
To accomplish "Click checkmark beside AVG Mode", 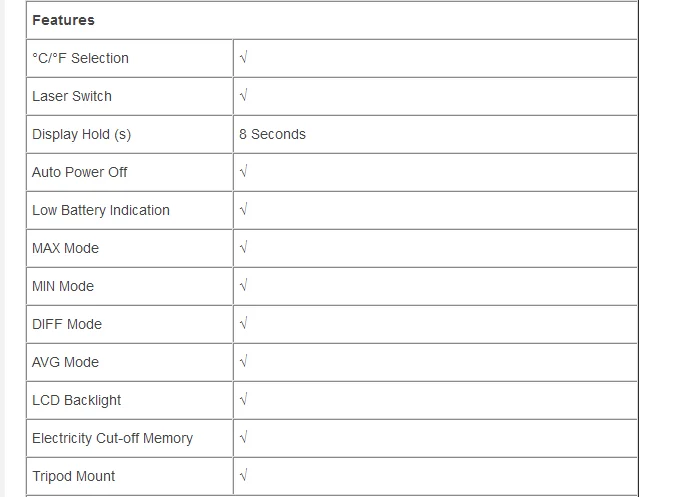I will click(243, 361).
